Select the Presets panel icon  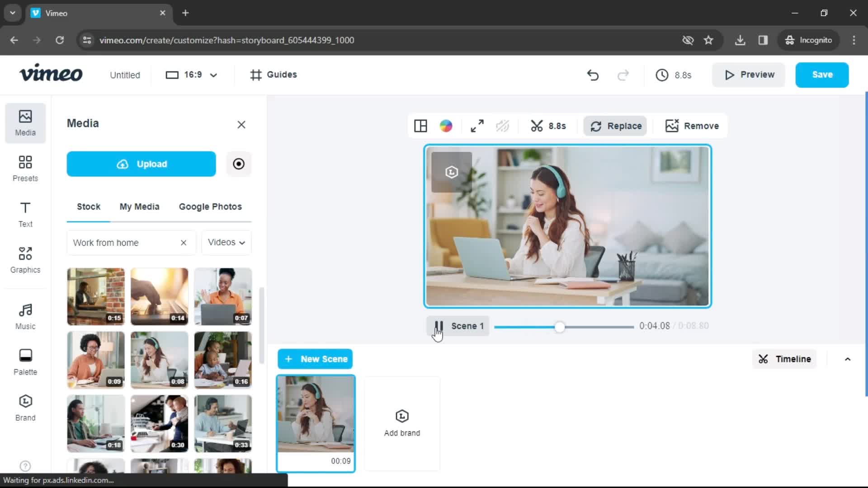pyautogui.click(x=25, y=169)
